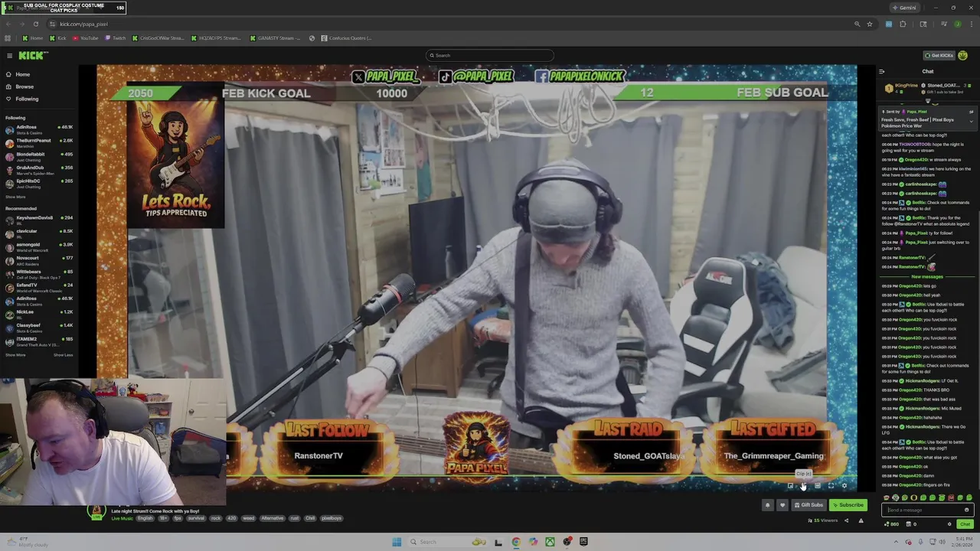The image size is (980, 551).
Task: Open TheBurntPeanut channel in sidebar
Action: coord(39,143)
